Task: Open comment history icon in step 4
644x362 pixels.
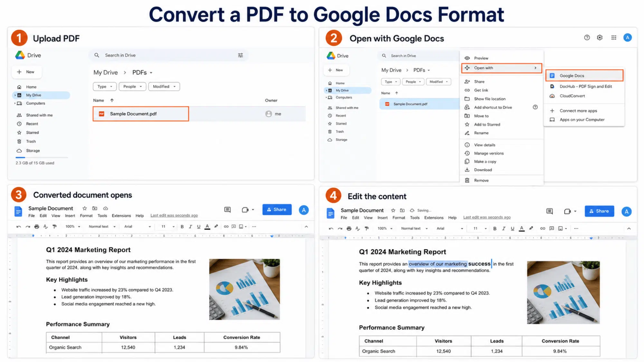Action: pyautogui.click(x=550, y=211)
